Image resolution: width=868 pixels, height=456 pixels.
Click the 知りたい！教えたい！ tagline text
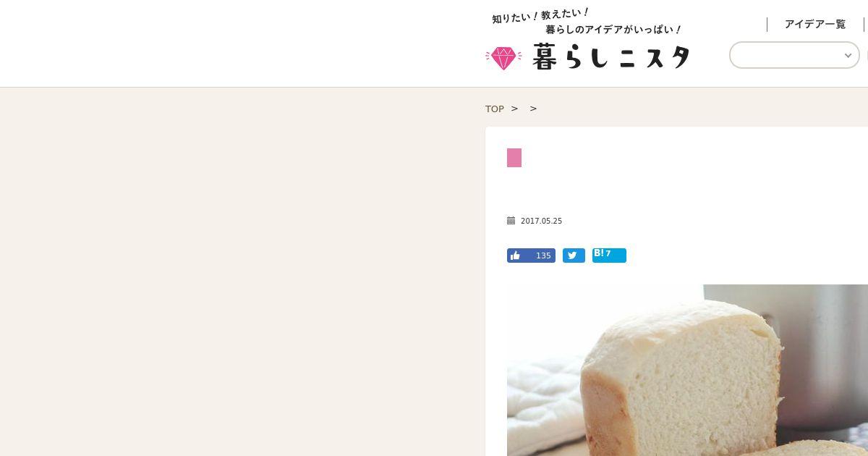point(541,16)
